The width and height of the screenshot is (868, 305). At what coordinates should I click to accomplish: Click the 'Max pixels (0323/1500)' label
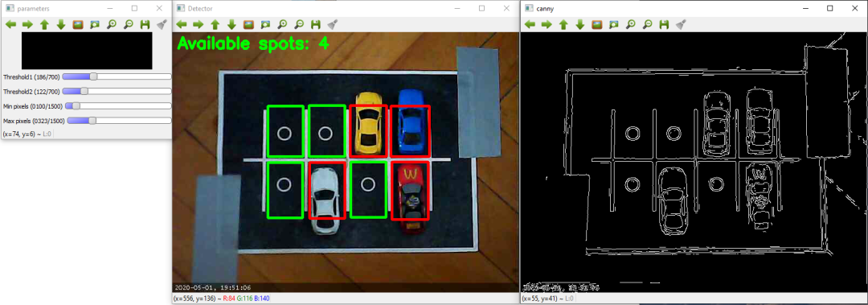pos(34,120)
